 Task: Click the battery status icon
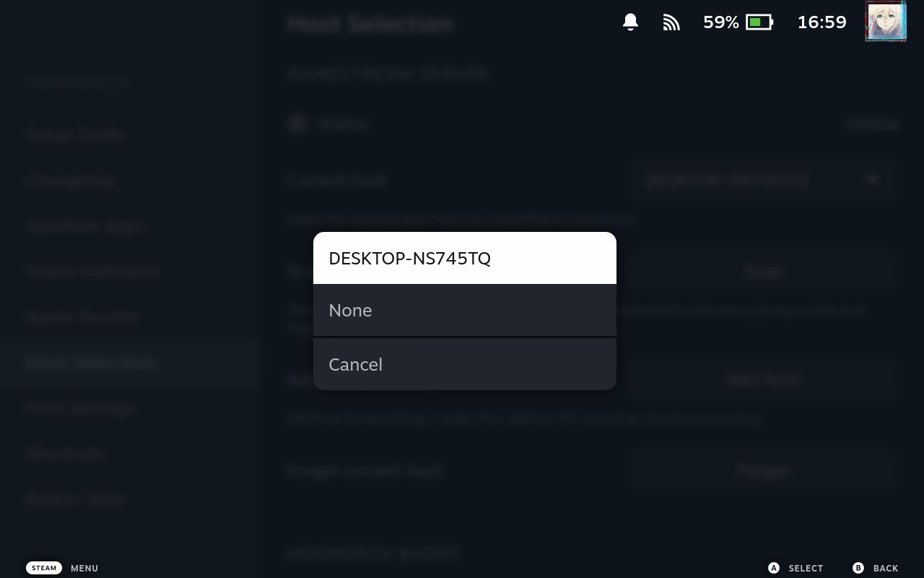click(x=759, y=22)
